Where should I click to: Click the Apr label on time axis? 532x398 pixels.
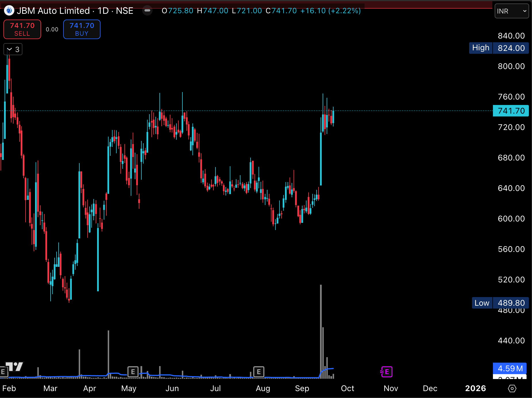tap(90, 389)
